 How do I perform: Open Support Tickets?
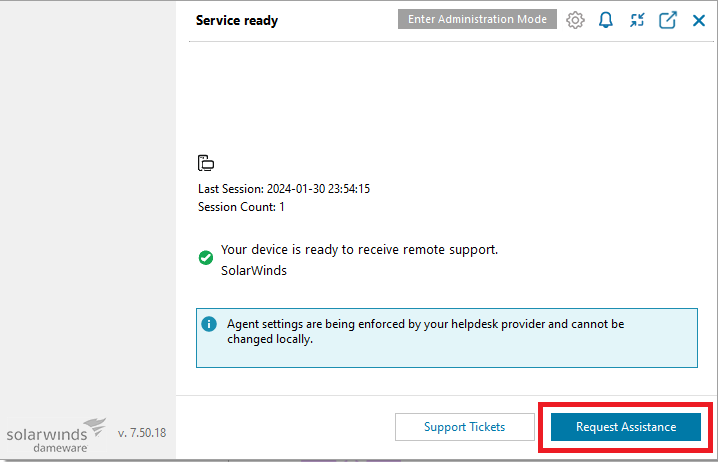(465, 427)
